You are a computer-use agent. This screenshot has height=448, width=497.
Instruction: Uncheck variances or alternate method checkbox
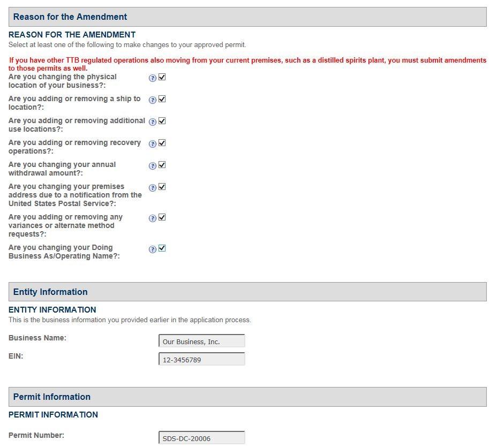point(162,217)
